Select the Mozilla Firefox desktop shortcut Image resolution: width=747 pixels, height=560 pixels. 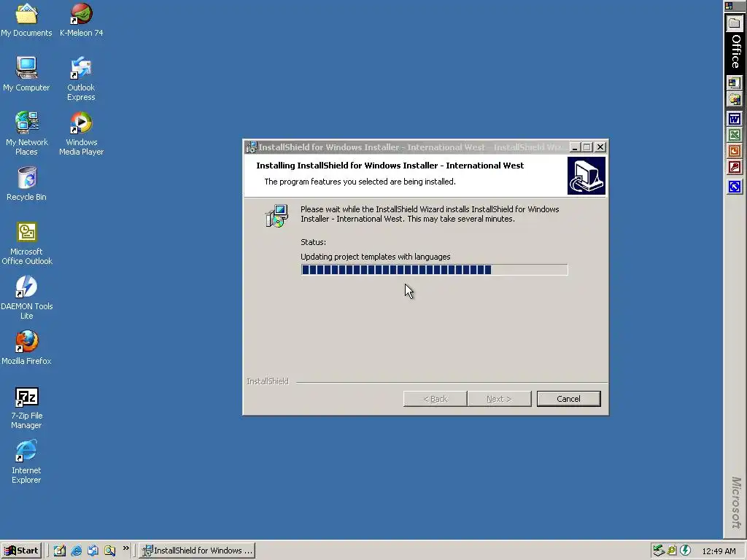(x=26, y=348)
